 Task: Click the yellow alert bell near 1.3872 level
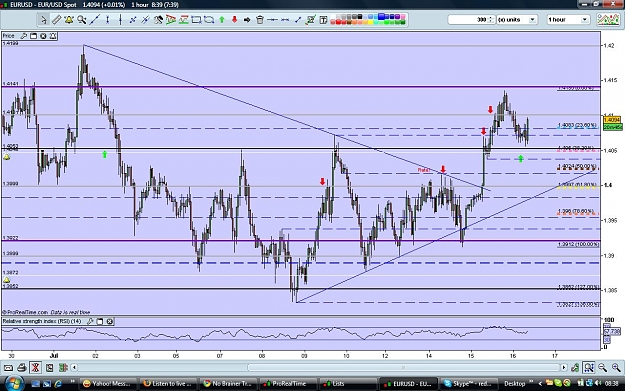(x=7, y=280)
